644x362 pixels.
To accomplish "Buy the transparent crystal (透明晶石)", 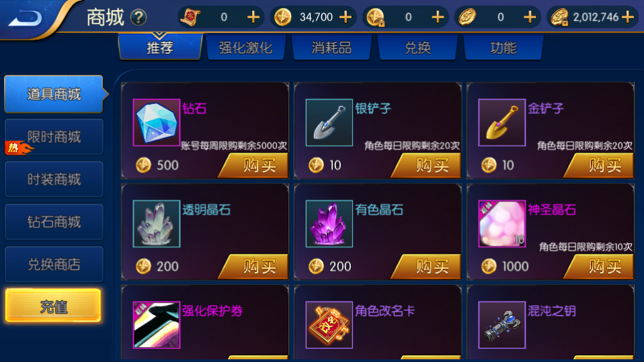I will click(x=254, y=267).
